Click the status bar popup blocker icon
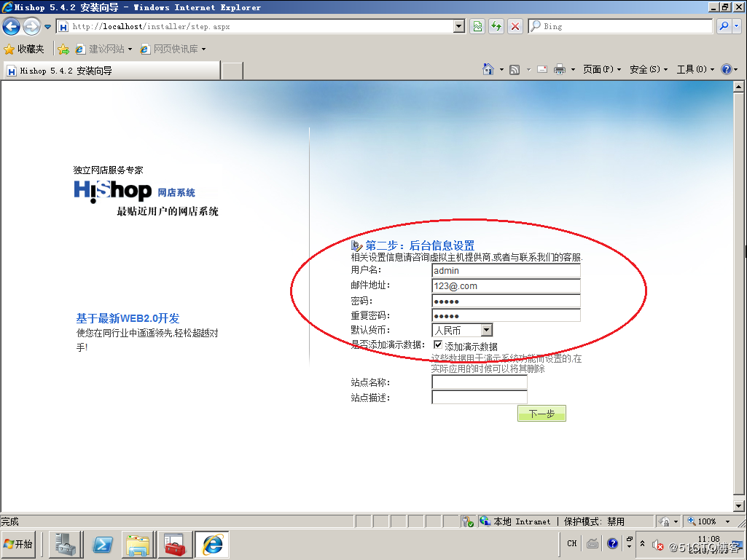 pos(467,521)
